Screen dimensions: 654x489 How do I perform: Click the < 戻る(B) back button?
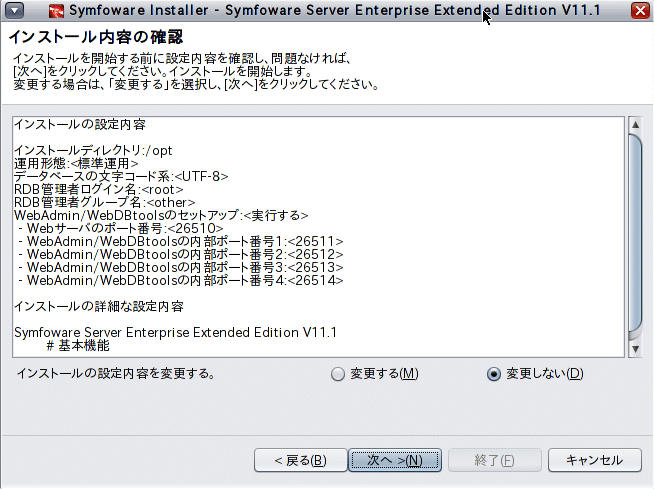coord(300,460)
